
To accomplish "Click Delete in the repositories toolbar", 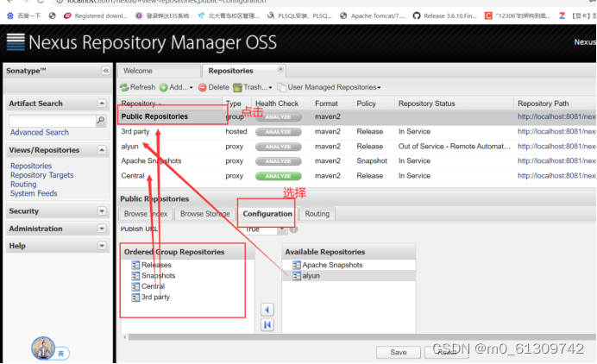I will pos(214,87).
